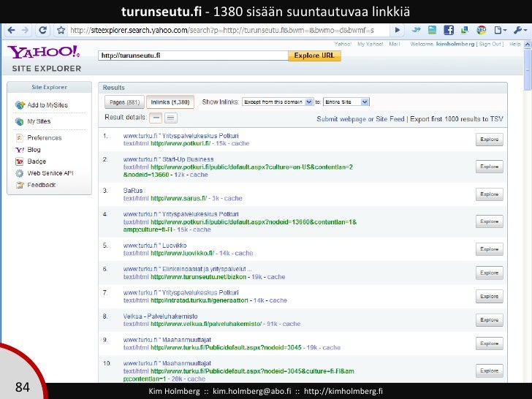Image resolution: width=532 pixels, height=399 pixels.
Task: Click the Explore URL button
Action: (x=314, y=56)
